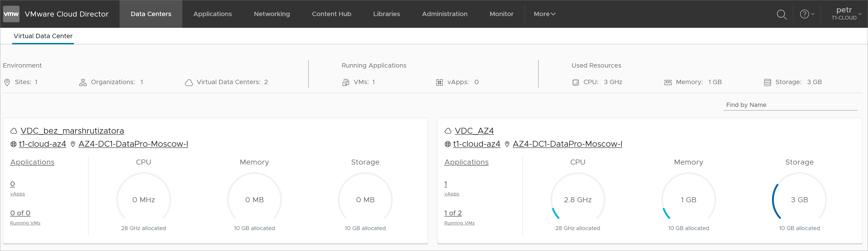868x251 pixels.
Task: Open Applications link in VDC_AZ4 card
Action: click(x=466, y=162)
